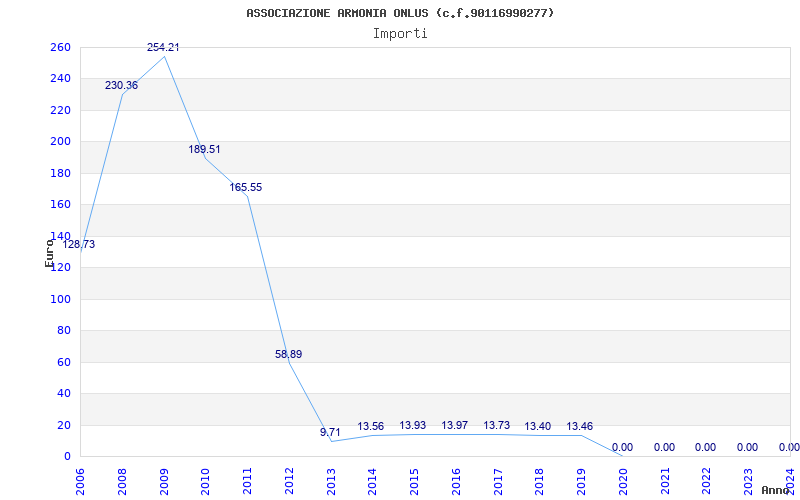Click the y-axis value 180
800x500 pixels.
(x=60, y=173)
